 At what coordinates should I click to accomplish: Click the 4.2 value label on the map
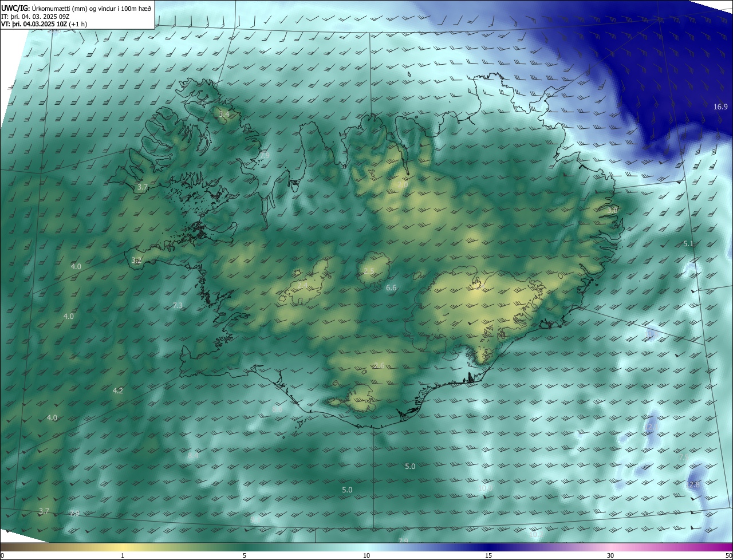tap(118, 391)
